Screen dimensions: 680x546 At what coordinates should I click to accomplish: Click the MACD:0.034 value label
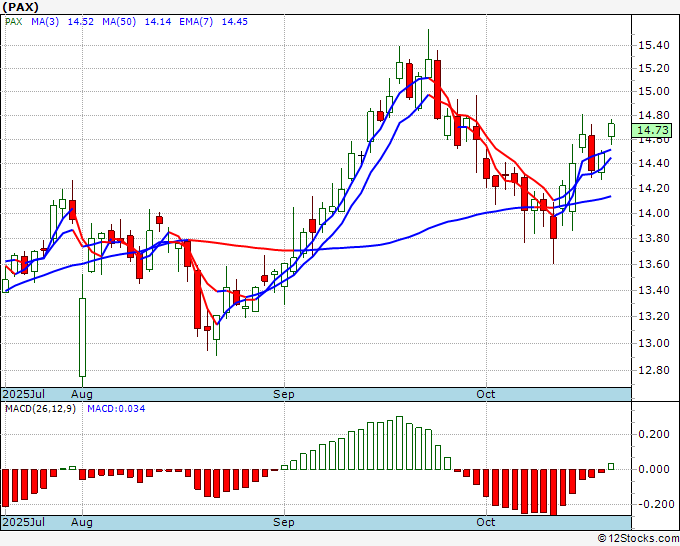point(115,408)
